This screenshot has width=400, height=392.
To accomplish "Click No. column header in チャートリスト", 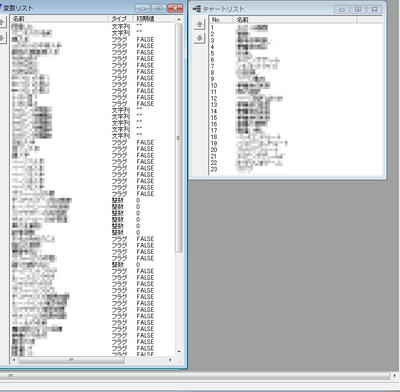I will pos(221,20).
